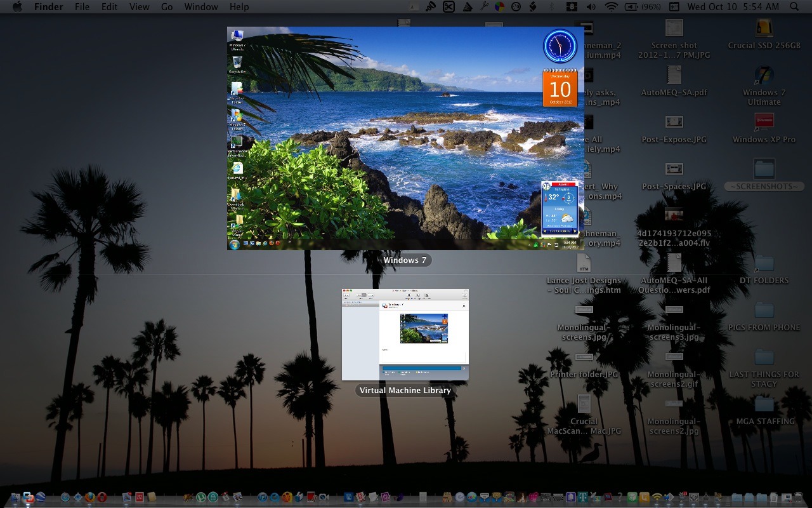This screenshot has width=812, height=508.
Task: Select the DT FOLDERS desktop folder
Action: click(764, 264)
